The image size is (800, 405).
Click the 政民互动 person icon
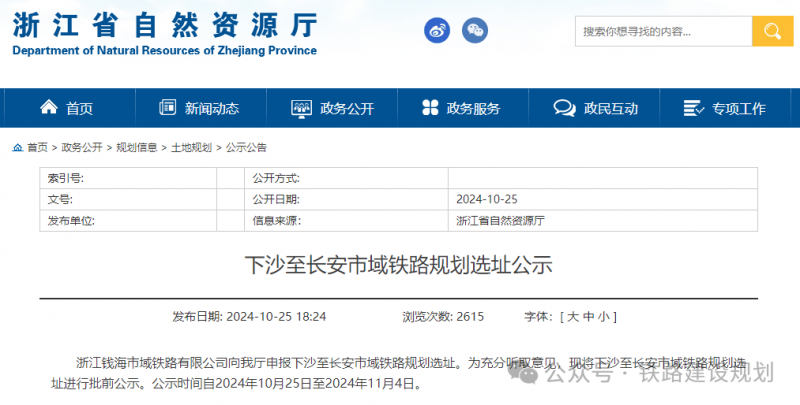click(563, 108)
